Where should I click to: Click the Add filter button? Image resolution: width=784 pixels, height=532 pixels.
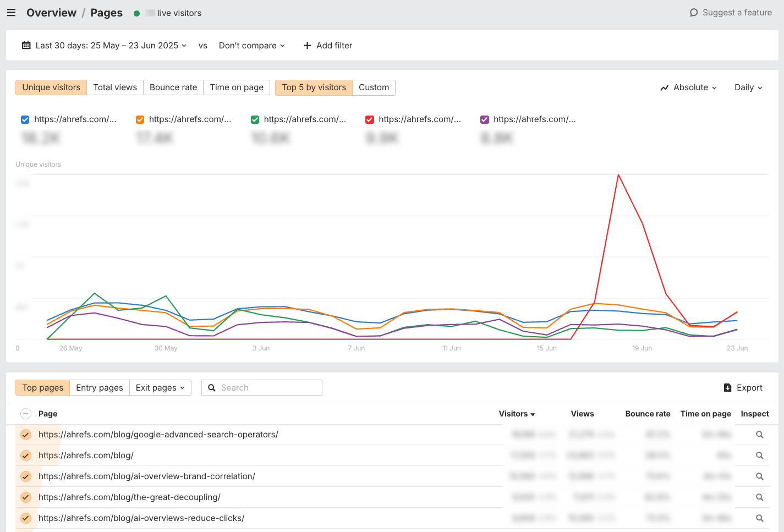(x=327, y=45)
